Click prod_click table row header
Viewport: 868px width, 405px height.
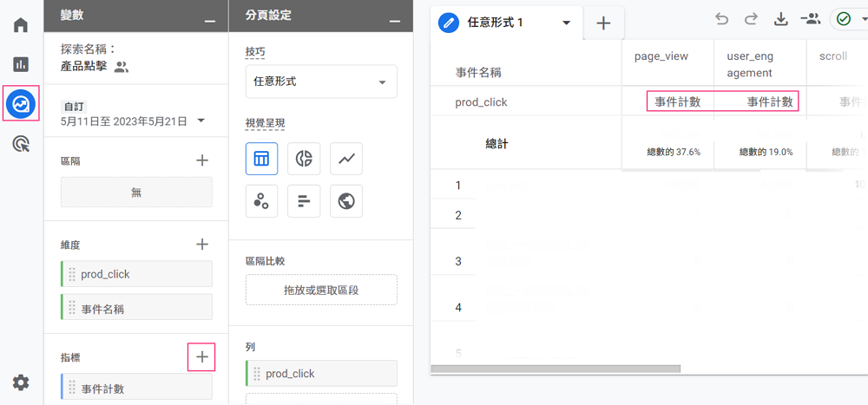coord(481,102)
